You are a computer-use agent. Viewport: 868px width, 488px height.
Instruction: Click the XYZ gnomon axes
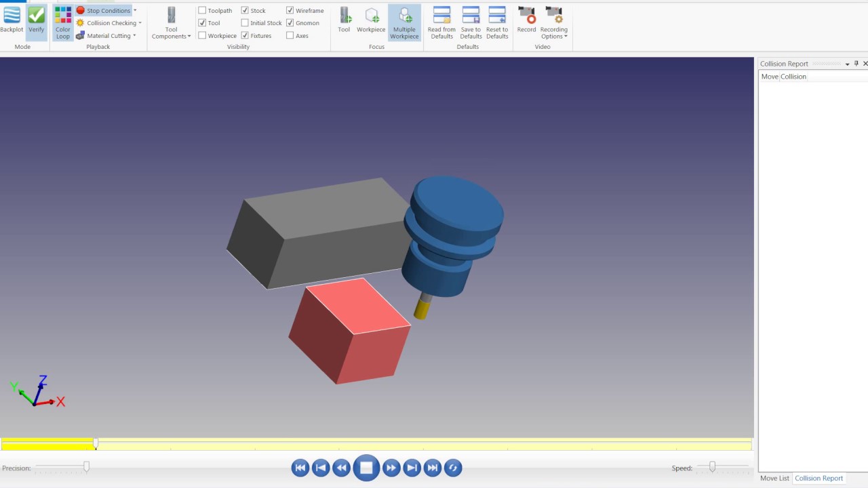(x=37, y=392)
